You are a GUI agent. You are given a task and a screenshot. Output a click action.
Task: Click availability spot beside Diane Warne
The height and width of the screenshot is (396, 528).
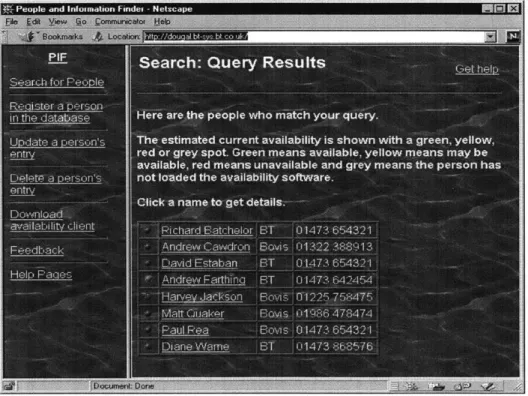(x=147, y=346)
